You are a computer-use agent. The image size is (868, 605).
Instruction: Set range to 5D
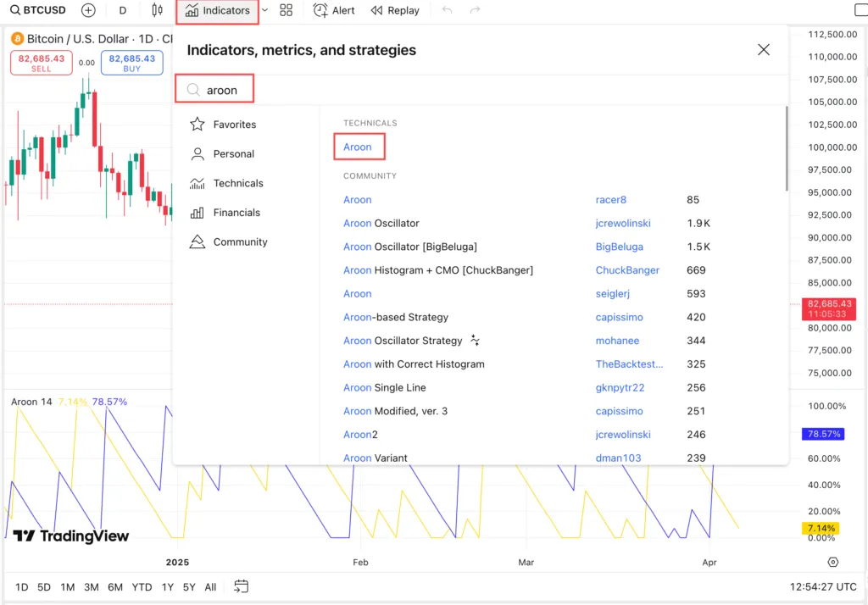(x=44, y=587)
